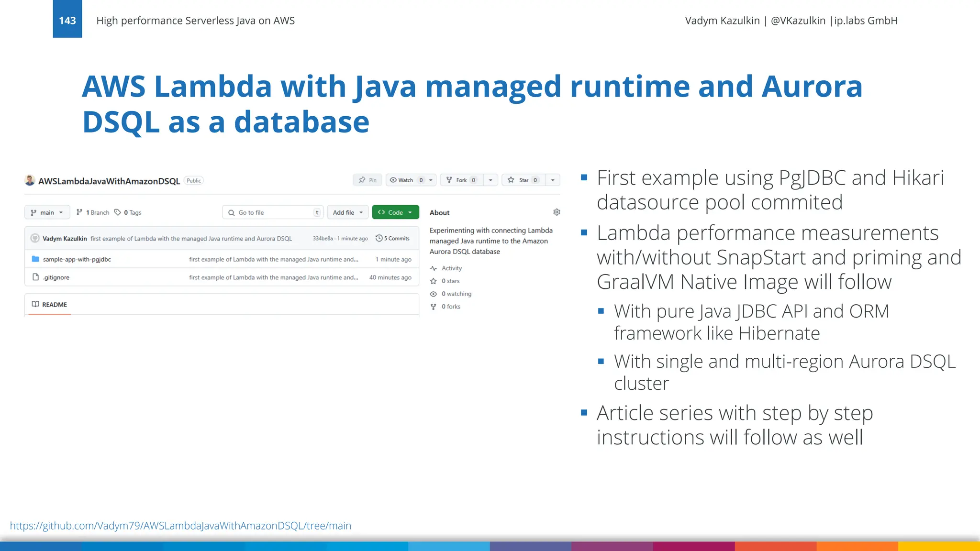This screenshot has width=980, height=551.
Task: Open the main branch dropdown
Action: 47,212
